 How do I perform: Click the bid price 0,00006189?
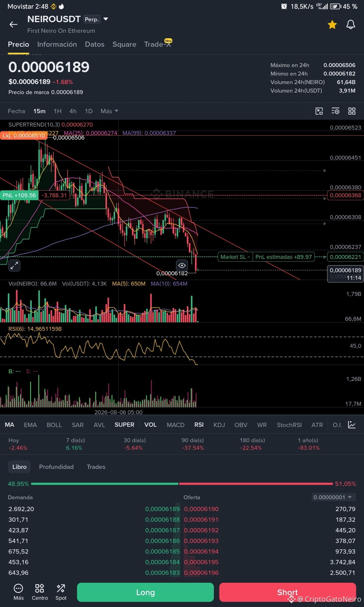(163, 509)
